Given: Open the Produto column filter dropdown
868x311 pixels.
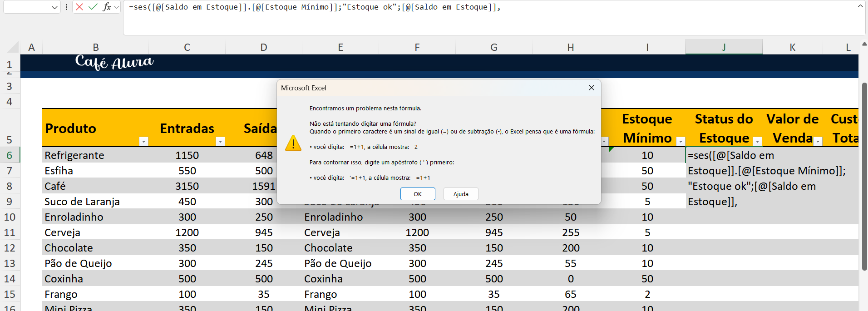Looking at the screenshot, I should tap(143, 141).
